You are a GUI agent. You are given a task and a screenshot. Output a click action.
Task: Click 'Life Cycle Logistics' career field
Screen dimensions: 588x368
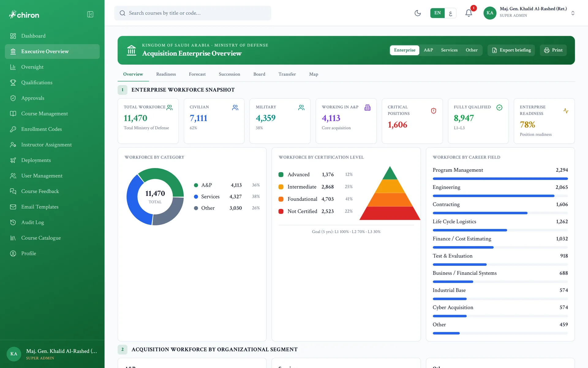point(500,225)
